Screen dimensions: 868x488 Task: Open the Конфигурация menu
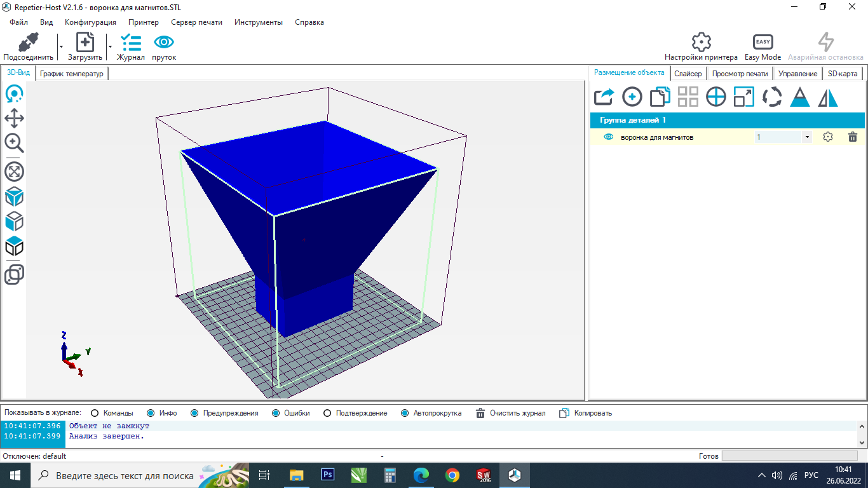90,22
